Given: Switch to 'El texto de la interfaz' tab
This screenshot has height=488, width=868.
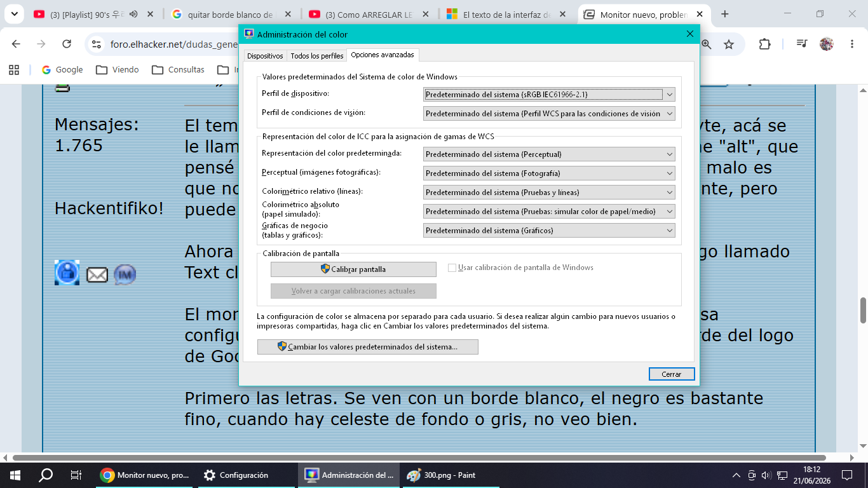Looking at the screenshot, I should click(506, 14).
